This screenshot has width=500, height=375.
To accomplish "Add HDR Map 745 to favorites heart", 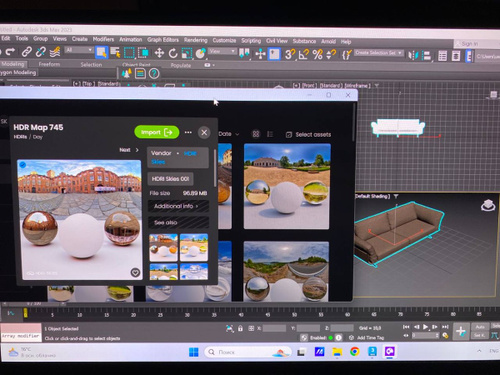I will pos(135,273).
